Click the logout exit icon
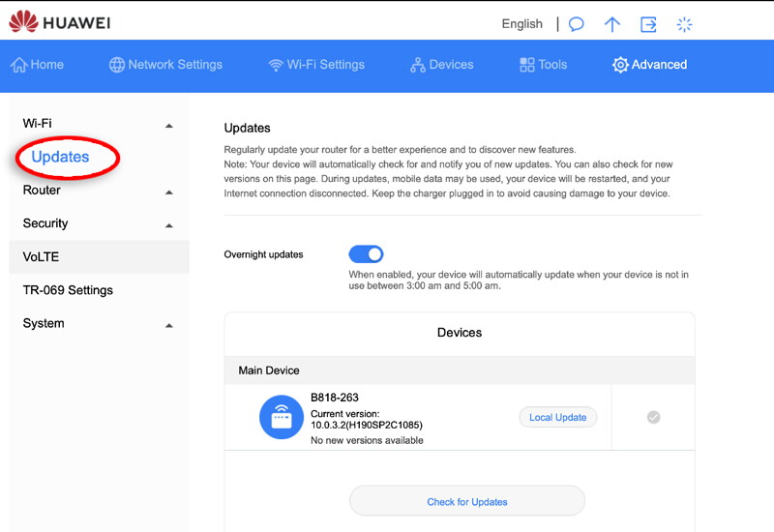 (x=648, y=23)
